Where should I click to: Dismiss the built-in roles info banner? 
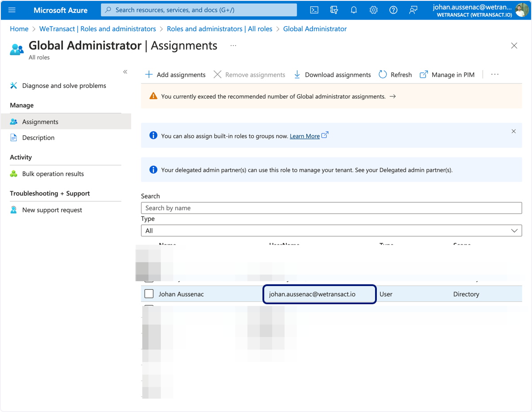click(513, 131)
